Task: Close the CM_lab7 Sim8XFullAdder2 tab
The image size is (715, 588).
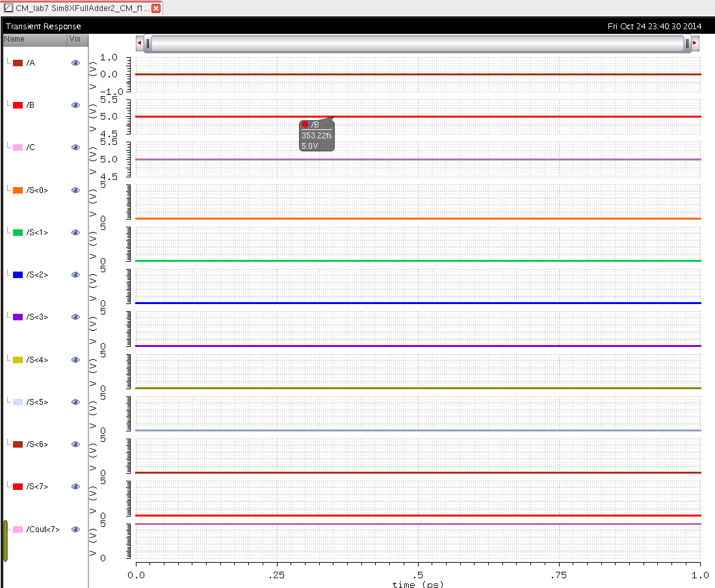Action: click(x=156, y=8)
